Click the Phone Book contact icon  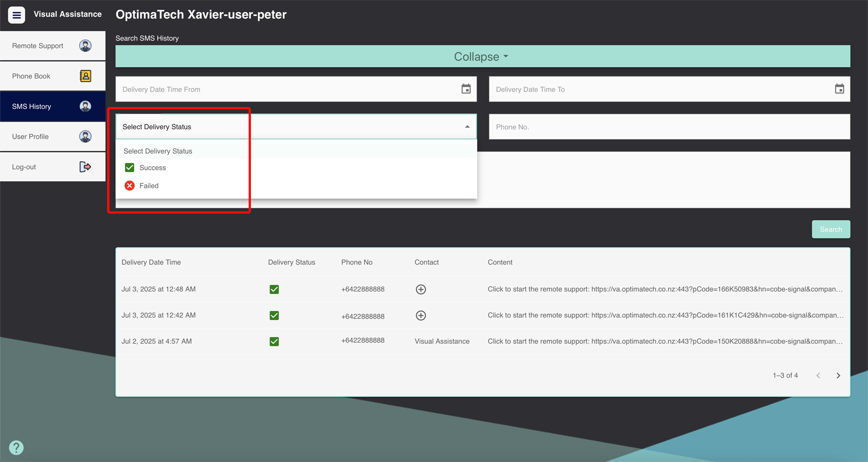pos(85,76)
